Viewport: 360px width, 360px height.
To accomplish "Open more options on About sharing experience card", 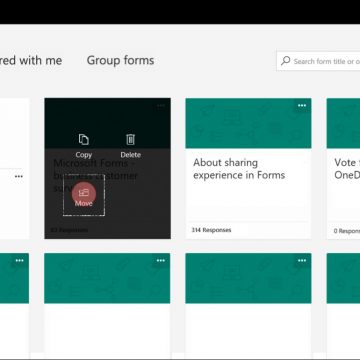I will point(302,106).
